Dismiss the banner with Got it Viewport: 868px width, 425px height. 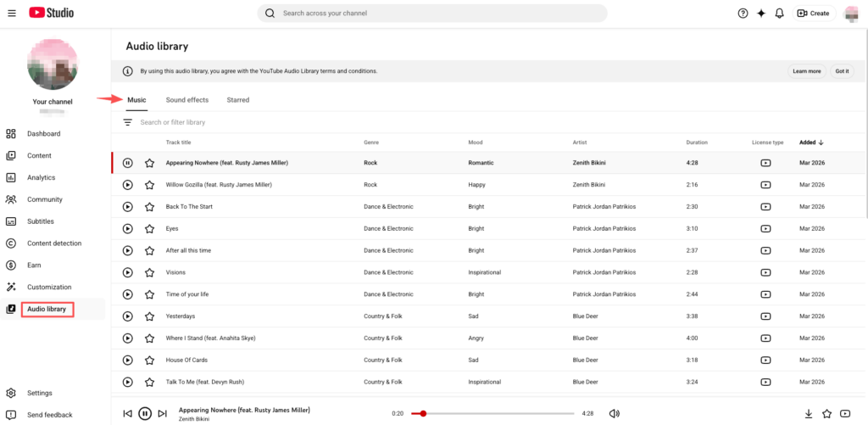click(x=842, y=71)
